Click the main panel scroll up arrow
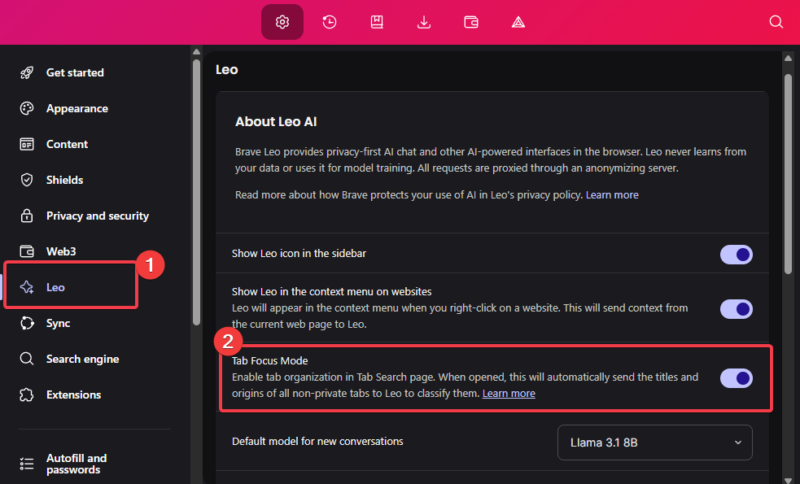 (788, 58)
